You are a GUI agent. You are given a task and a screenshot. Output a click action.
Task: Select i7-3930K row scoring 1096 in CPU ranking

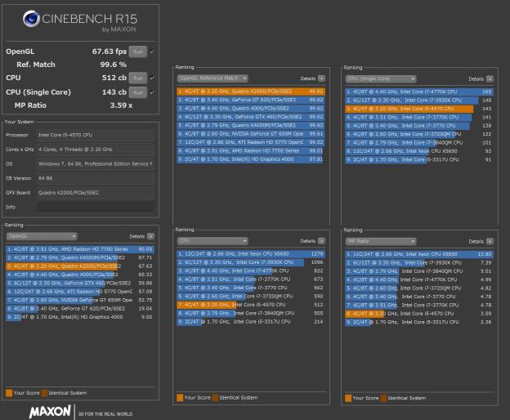point(251,262)
